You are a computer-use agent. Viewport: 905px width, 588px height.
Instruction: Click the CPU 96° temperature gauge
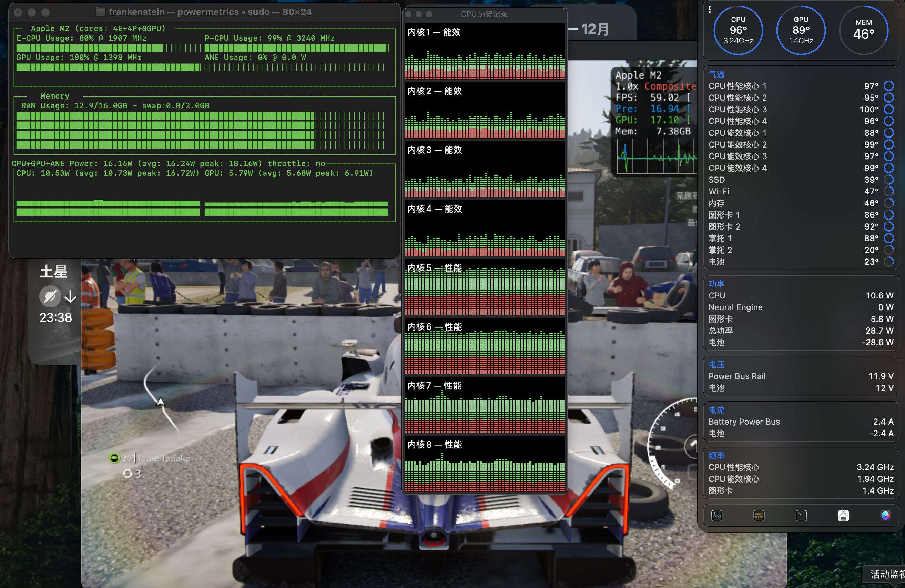(x=738, y=30)
